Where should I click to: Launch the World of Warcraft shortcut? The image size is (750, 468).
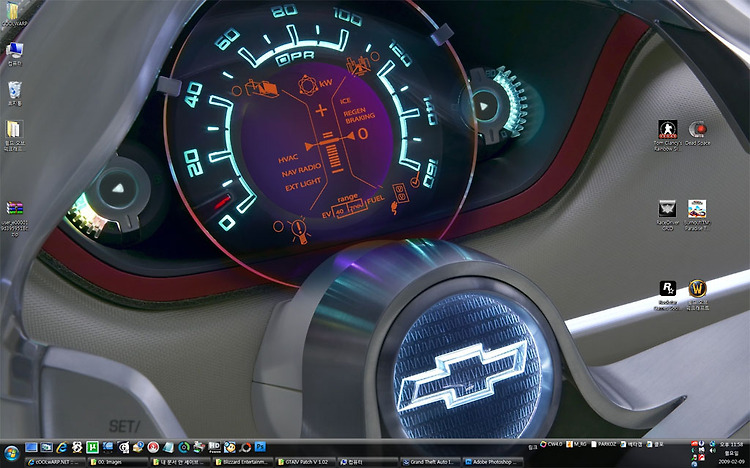point(697,295)
